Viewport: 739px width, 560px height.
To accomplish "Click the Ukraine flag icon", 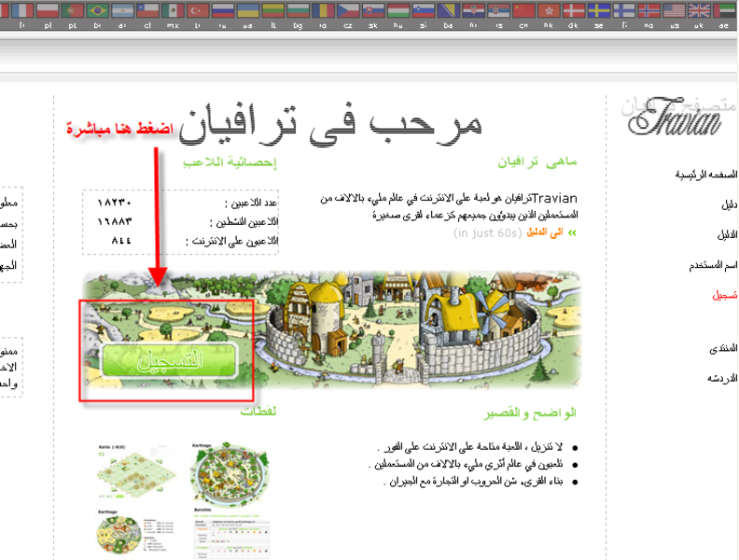I will pyautogui.click(x=247, y=10).
